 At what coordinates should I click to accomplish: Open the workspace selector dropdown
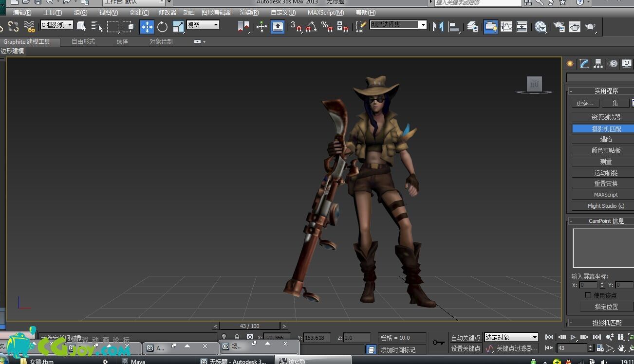pos(134,2)
